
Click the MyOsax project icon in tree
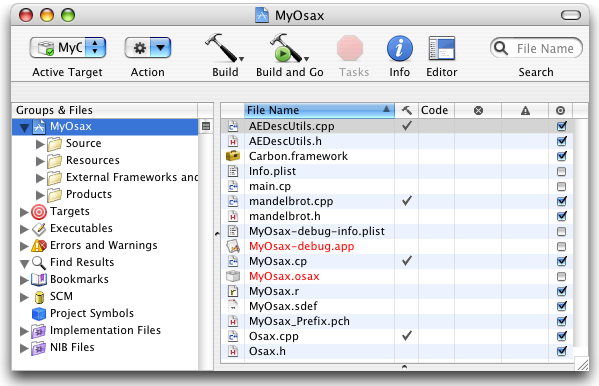coord(39,127)
